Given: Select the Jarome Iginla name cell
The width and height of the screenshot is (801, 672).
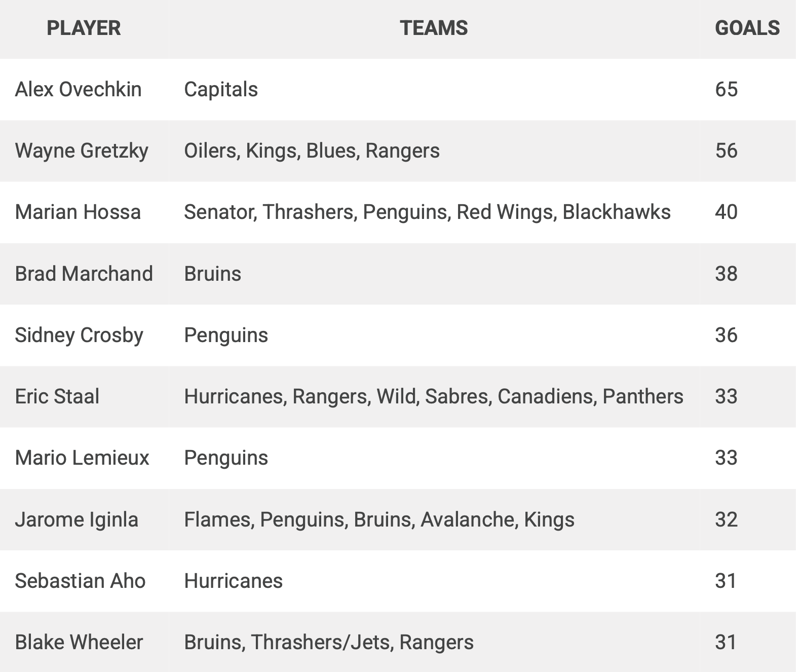Looking at the screenshot, I should (77, 519).
